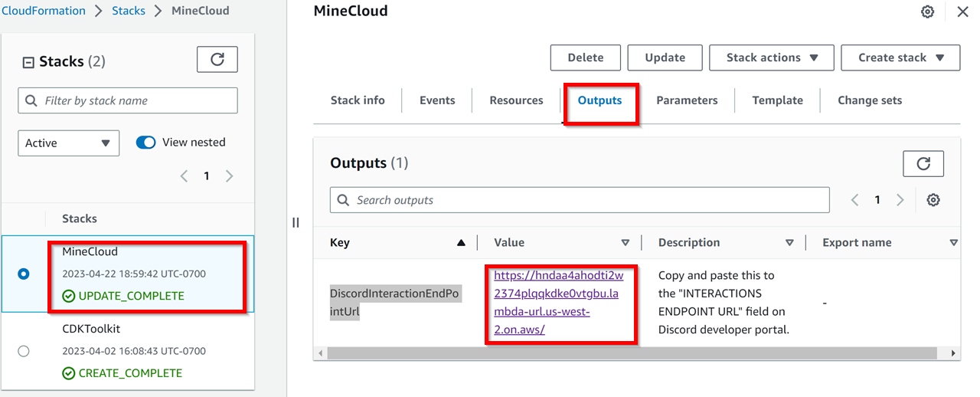Click page number 1 in outputs pagination
The image size is (980, 397).
pyautogui.click(x=877, y=200)
